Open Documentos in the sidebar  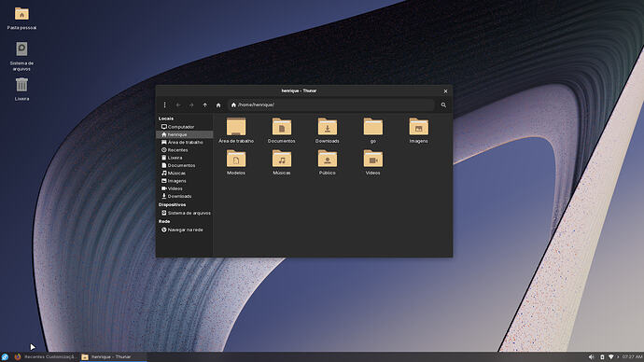185,165
